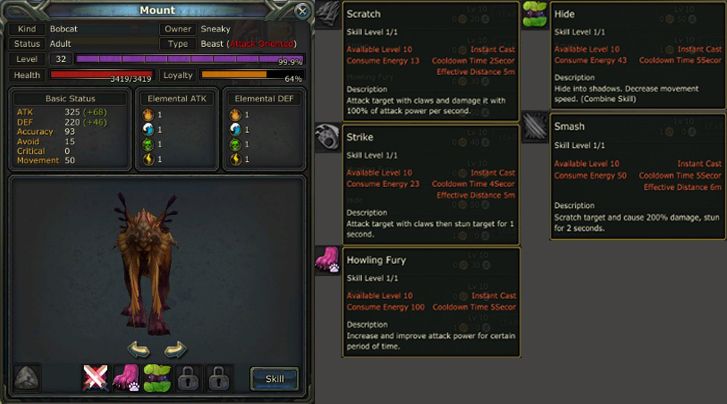Select the green Hide skill slot
The height and width of the screenshot is (404, 727).
pyautogui.click(x=157, y=378)
